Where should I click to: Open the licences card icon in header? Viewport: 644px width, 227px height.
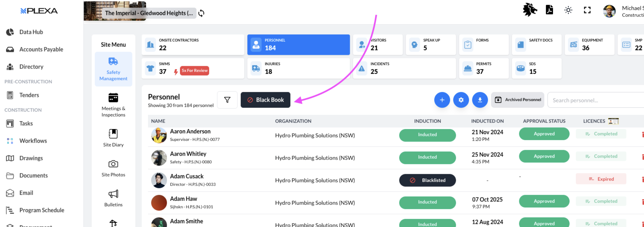tap(613, 121)
